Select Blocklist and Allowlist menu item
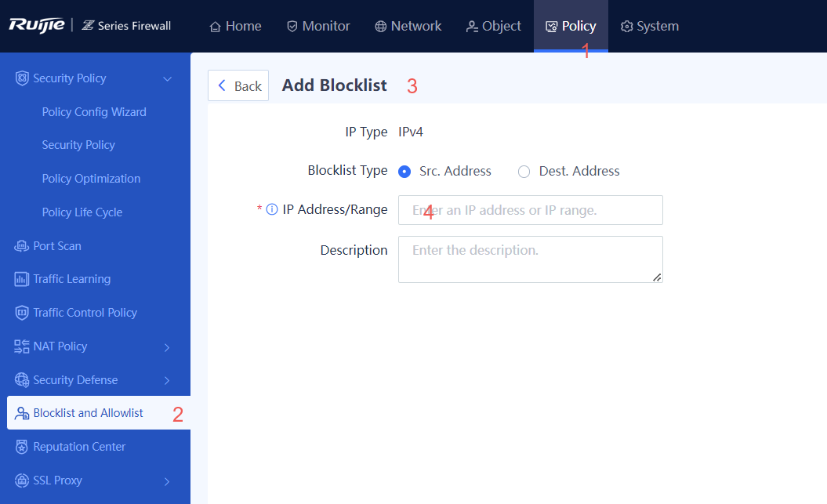This screenshot has height=504, width=827. (99, 413)
